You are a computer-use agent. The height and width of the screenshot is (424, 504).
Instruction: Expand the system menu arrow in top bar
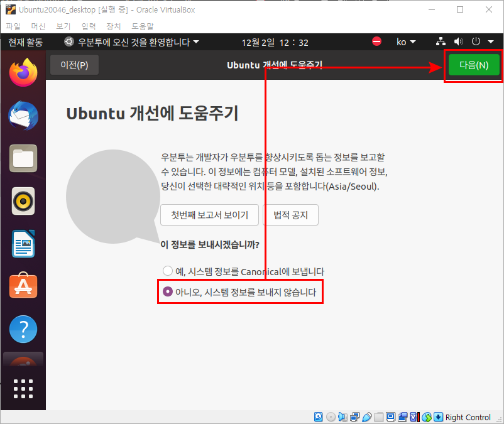[x=491, y=41]
